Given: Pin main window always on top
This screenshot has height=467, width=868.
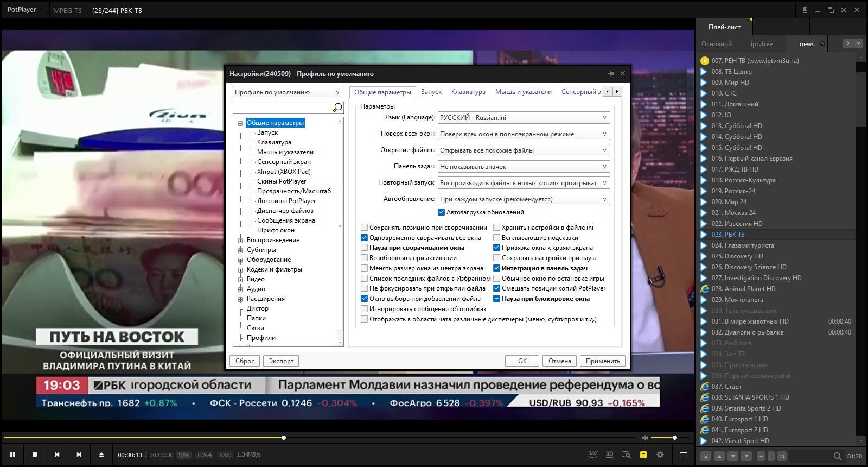Looking at the screenshot, I should click(x=805, y=10).
